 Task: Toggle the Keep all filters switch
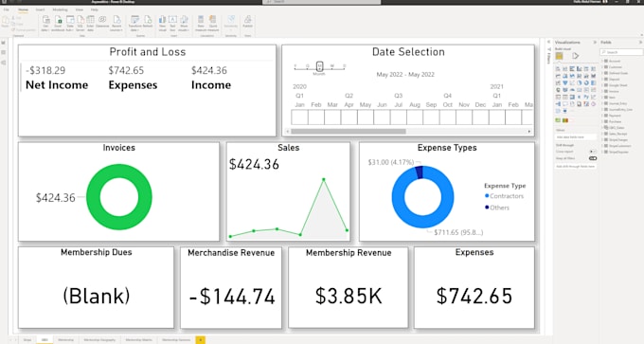coord(593,158)
